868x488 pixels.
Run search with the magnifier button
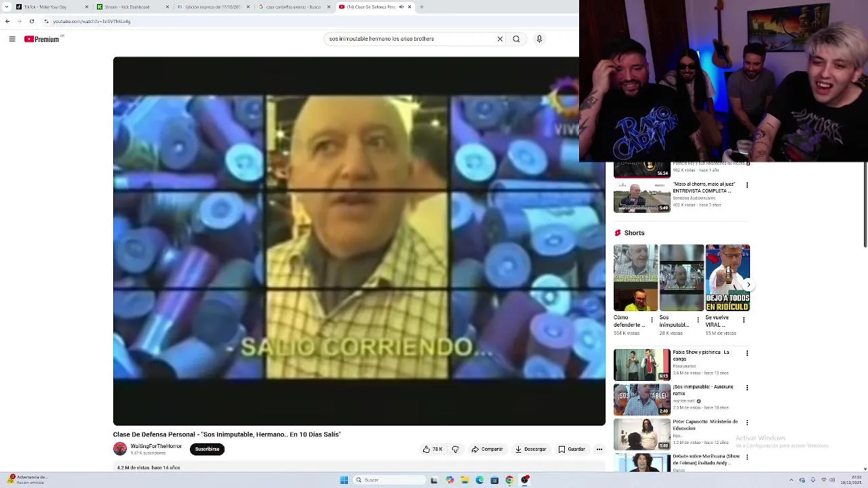click(516, 39)
